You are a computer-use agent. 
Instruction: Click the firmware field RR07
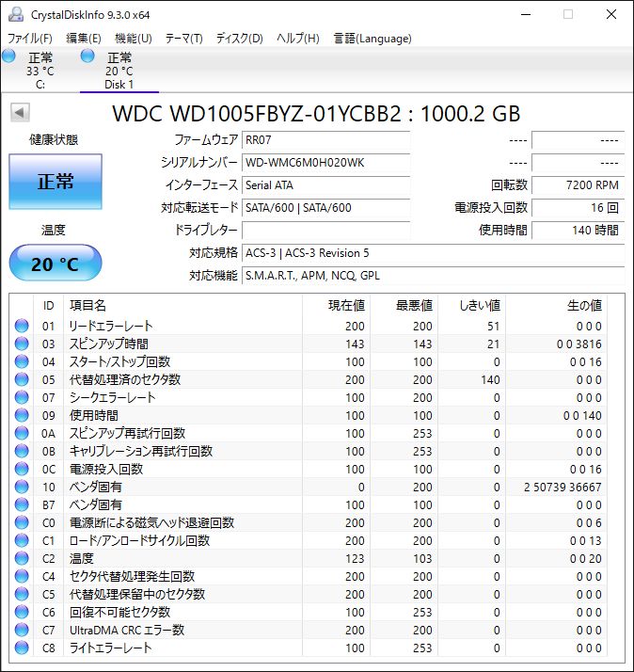tap(326, 140)
